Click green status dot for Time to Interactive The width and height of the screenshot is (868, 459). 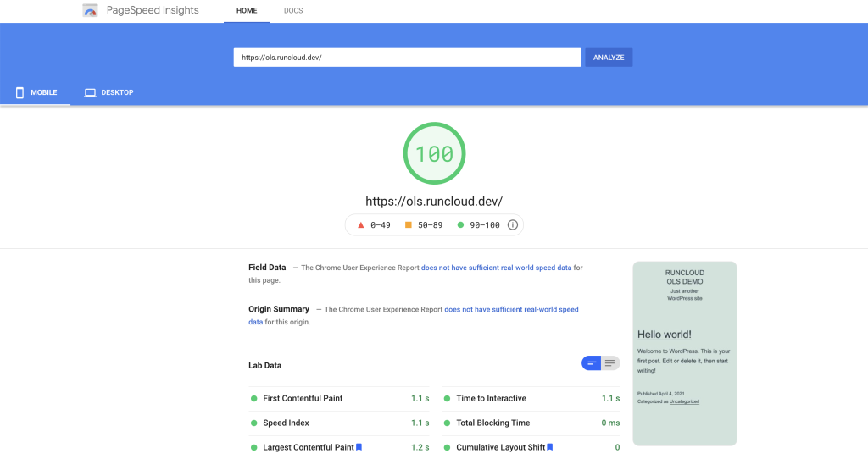447,398
